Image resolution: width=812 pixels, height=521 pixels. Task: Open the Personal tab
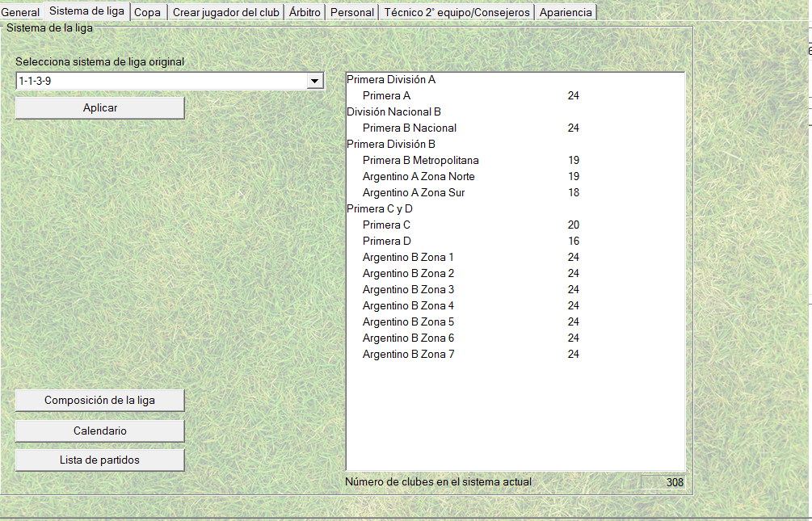[x=352, y=12]
